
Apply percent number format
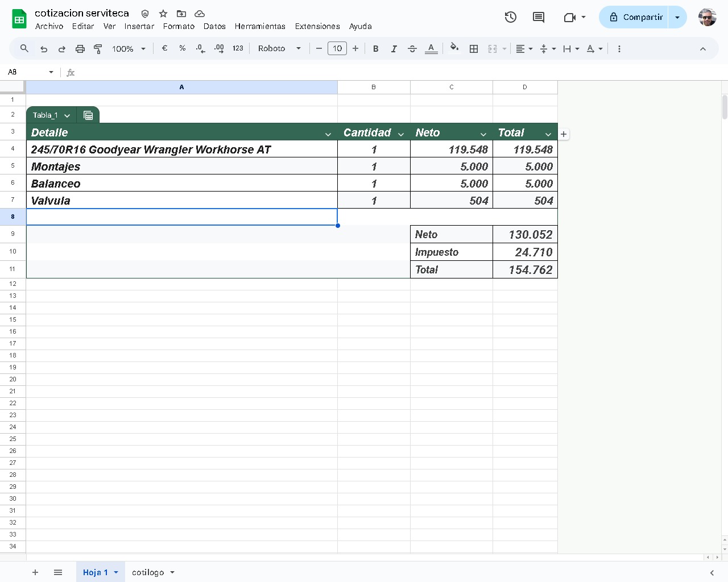[x=183, y=49]
